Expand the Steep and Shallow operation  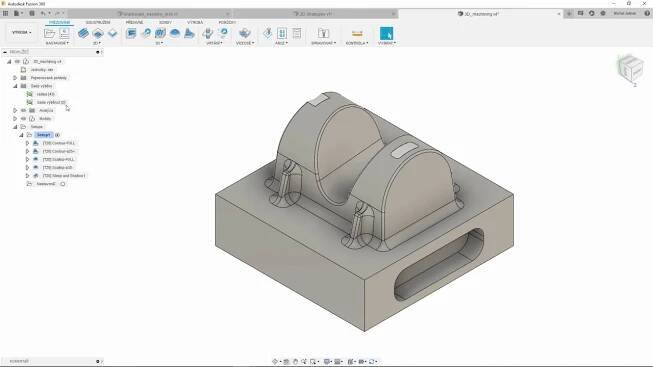(x=27, y=176)
